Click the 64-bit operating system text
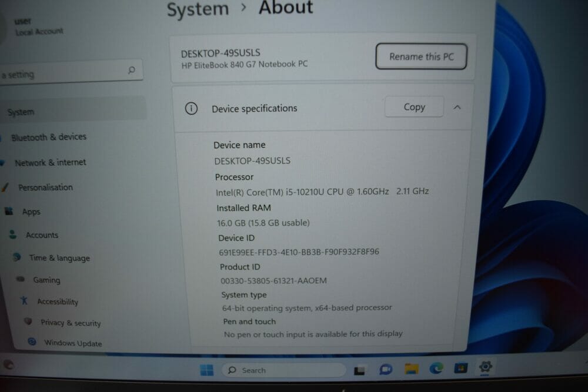The image size is (588, 392). click(307, 308)
